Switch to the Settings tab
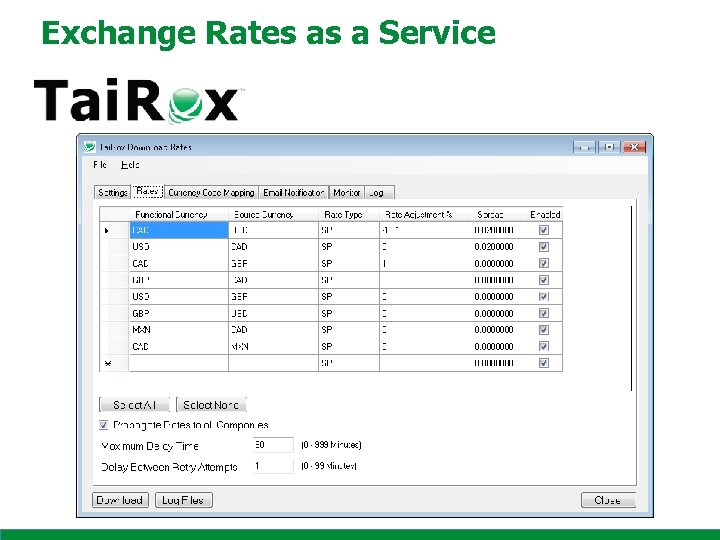720x540 pixels. click(112, 192)
